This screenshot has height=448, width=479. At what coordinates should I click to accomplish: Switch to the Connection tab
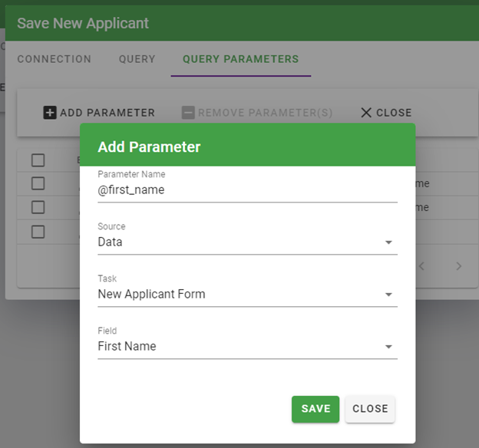coord(54,59)
